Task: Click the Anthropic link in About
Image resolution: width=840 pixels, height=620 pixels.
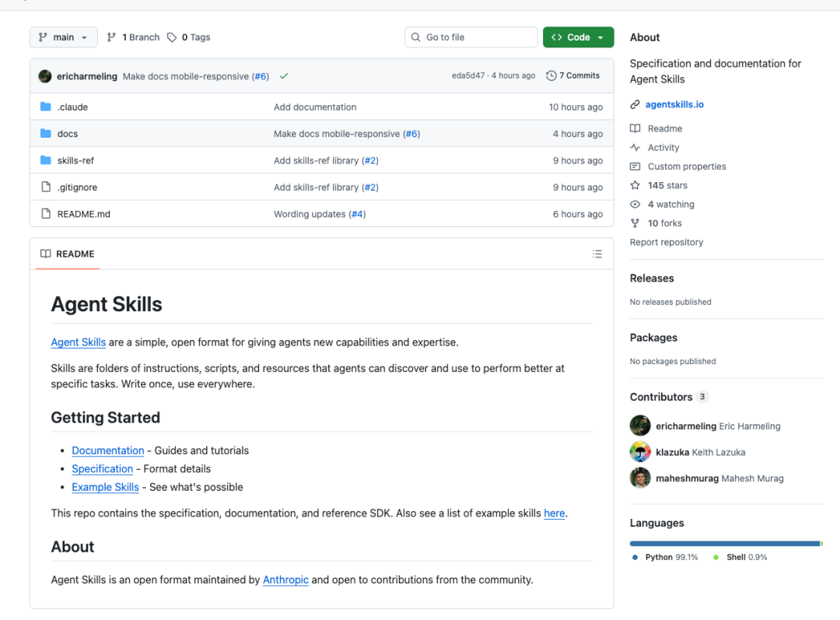Action: 285,580
